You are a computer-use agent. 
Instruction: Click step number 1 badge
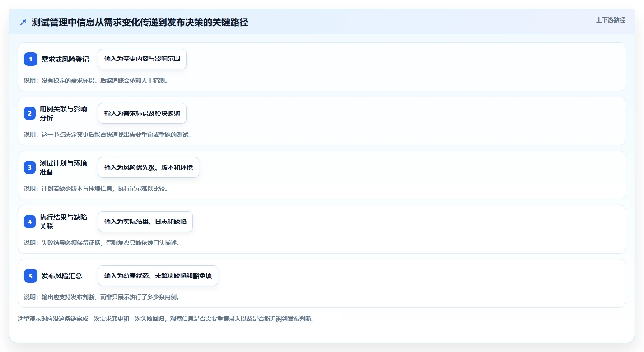pos(31,59)
